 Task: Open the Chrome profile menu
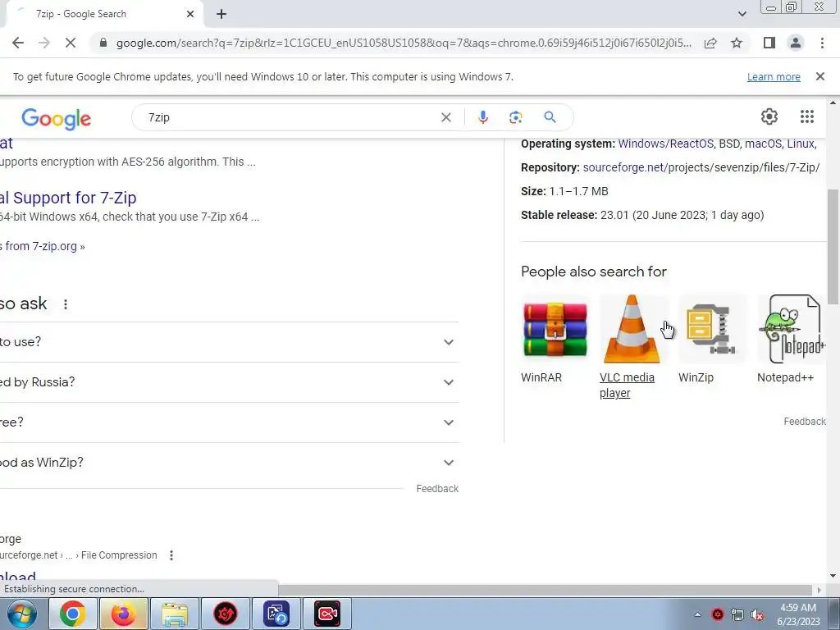tap(796, 43)
